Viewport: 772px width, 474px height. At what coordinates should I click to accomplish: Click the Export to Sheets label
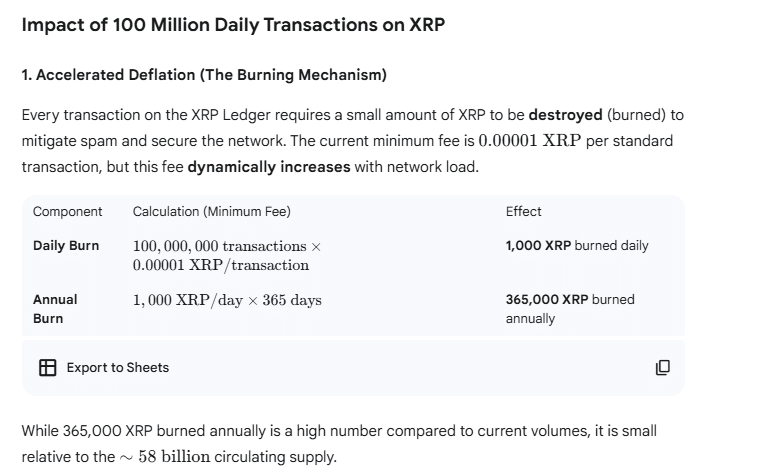pos(117,367)
